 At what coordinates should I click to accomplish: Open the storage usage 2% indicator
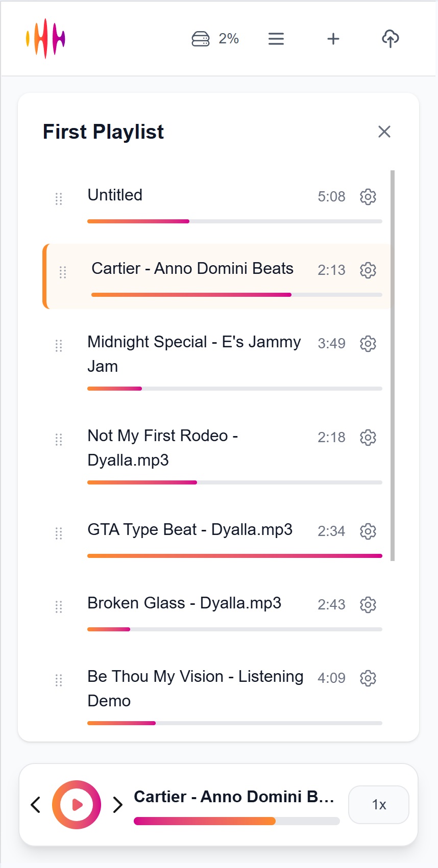[215, 39]
